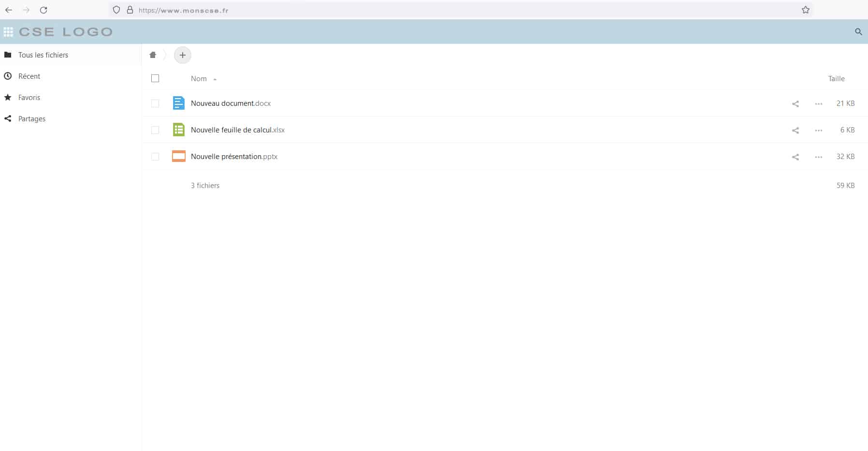Select checkbox for Nouvelle présentation.pptx
The image size is (868, 451).
click(155, 157)
